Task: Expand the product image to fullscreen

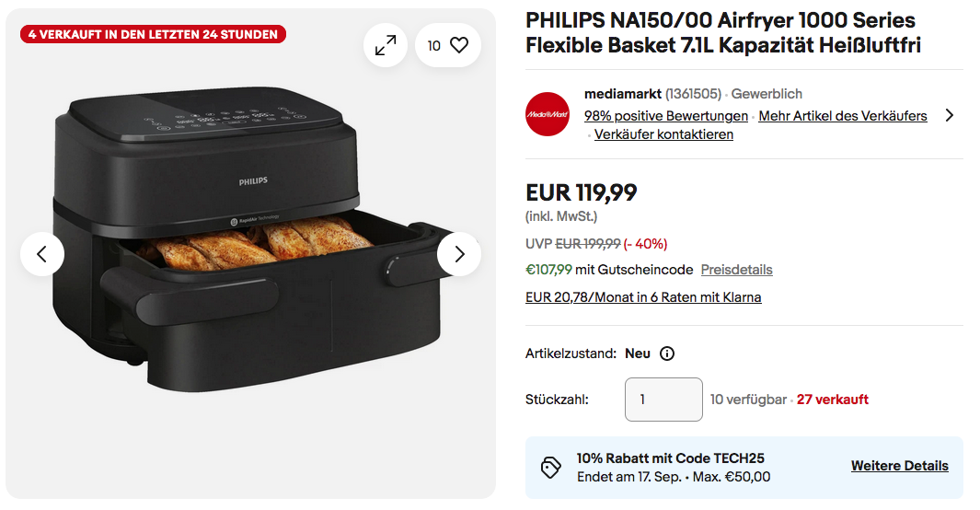Action: pyautogui.click(x=386, y=45)
